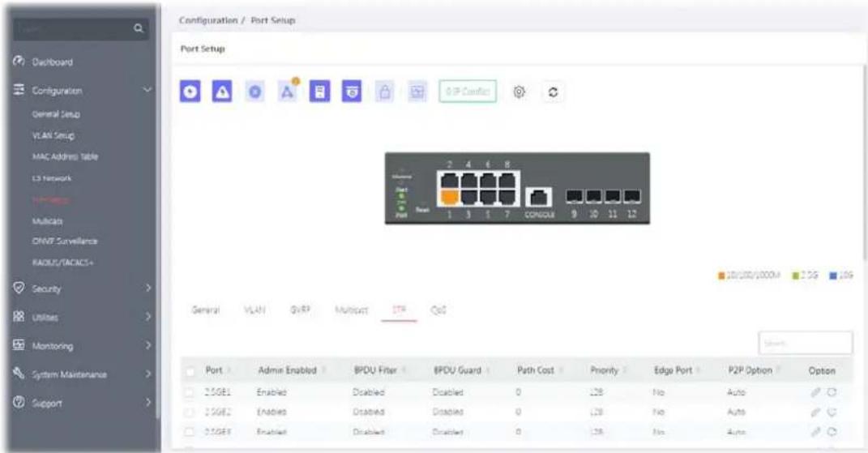Click SFP port 11 on switch diagram

pos(613,197)
